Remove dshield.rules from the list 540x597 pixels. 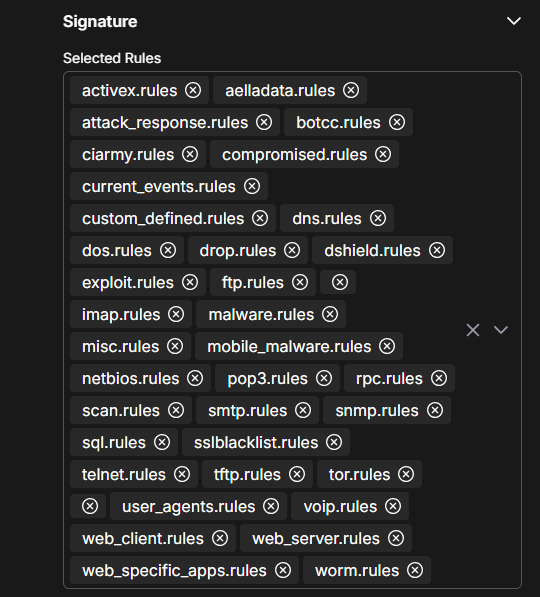click(x=437, y=251)
